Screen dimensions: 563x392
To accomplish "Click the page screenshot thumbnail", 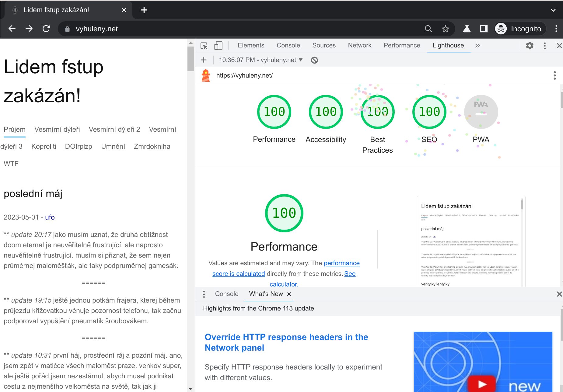I will [471, 242].
